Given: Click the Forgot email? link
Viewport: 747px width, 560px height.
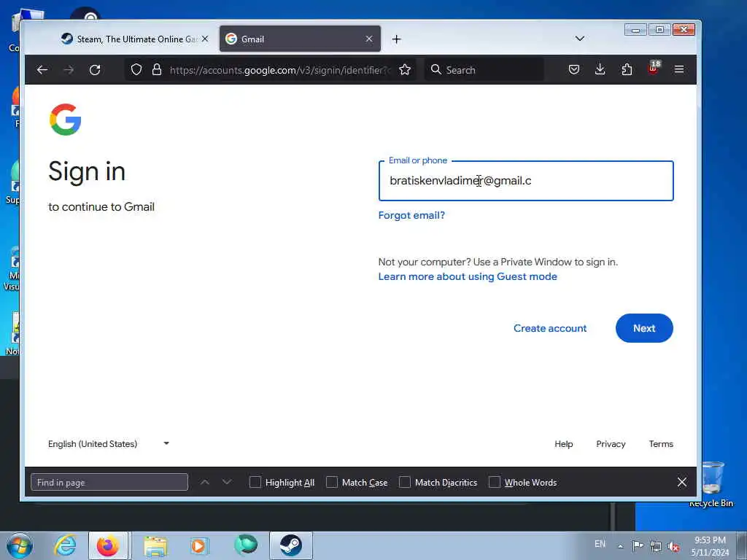Looking at the screenshot, I should (411, 215).
